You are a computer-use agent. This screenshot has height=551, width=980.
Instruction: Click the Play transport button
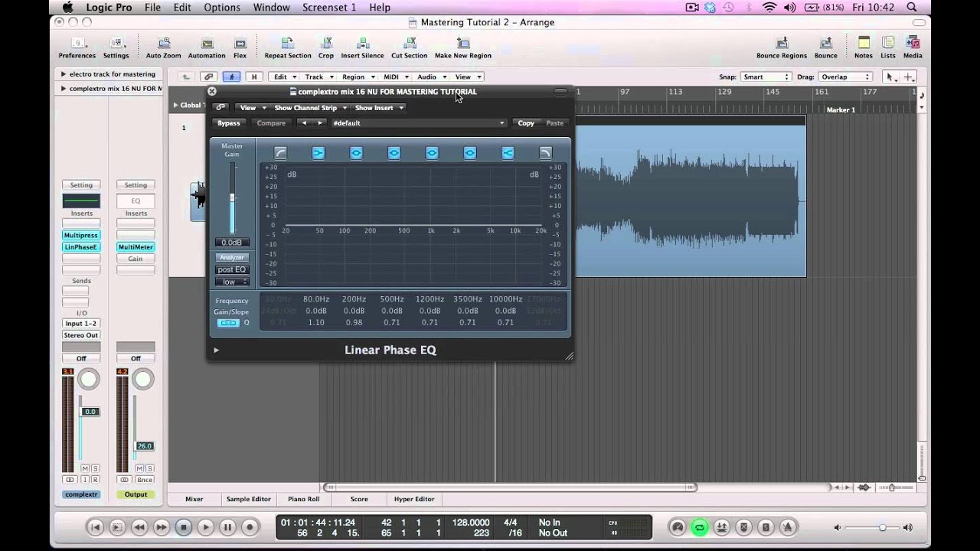click(x=206, y=527)
